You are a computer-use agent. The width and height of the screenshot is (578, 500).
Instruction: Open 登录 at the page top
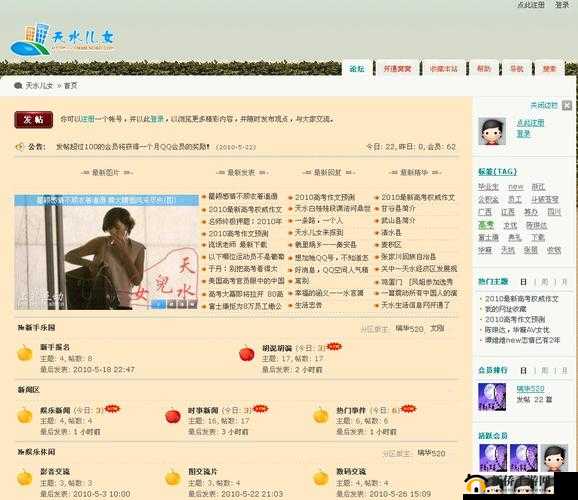(562, 5)
